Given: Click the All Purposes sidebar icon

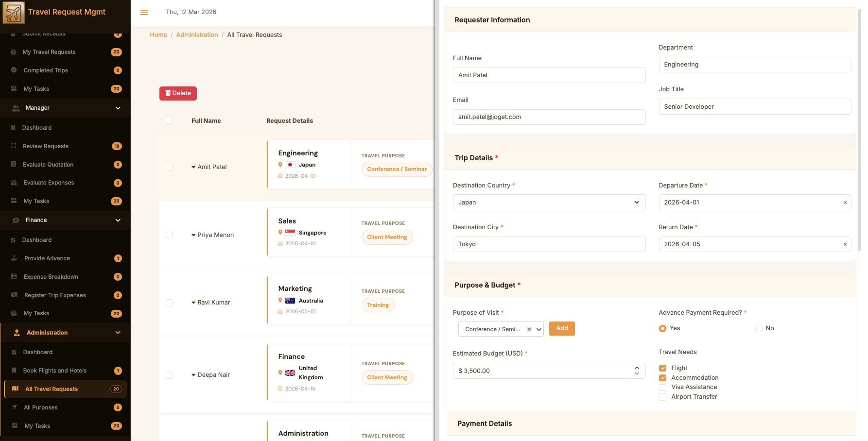Looking at the screenshot, I should [14, 407].
